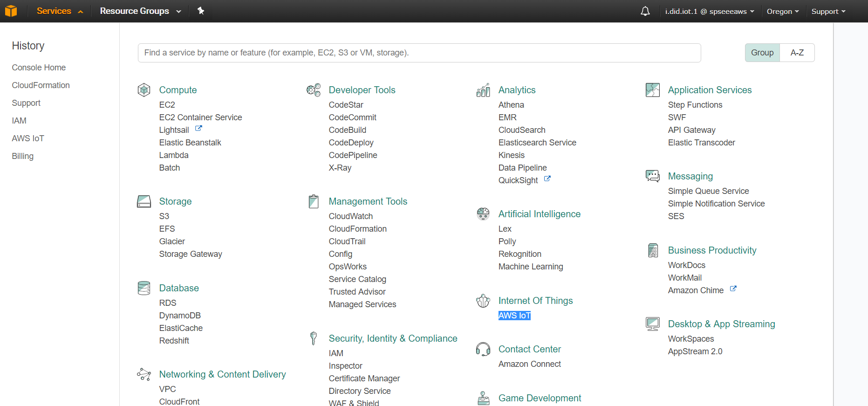Open the EC2 service
The height and width of the screenshot is (406, 868).
click(167, 105)
